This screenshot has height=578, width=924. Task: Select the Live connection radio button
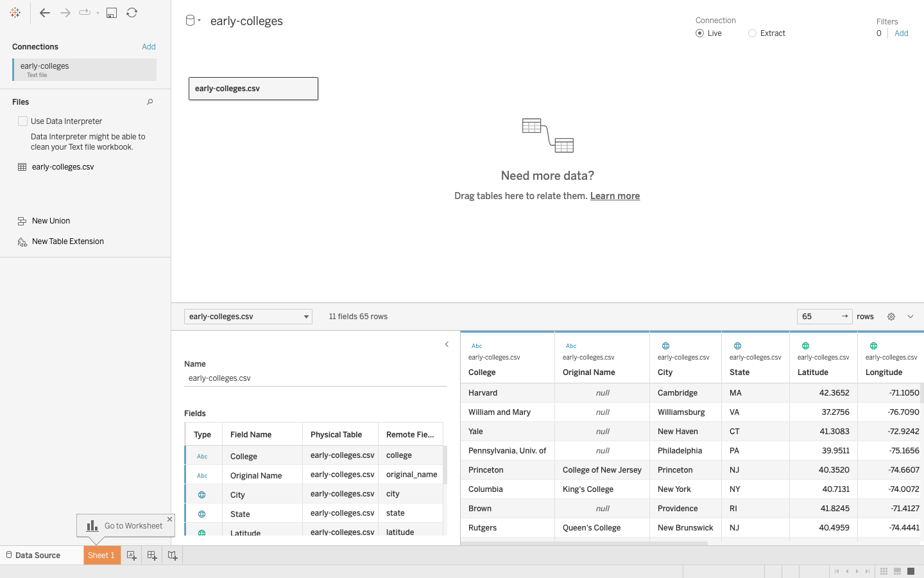coord(699,33)
